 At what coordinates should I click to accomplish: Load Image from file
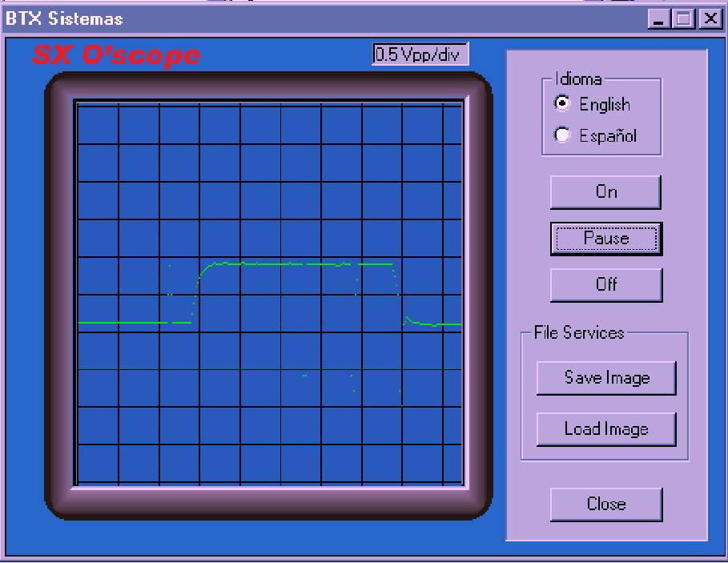(606, 429)
